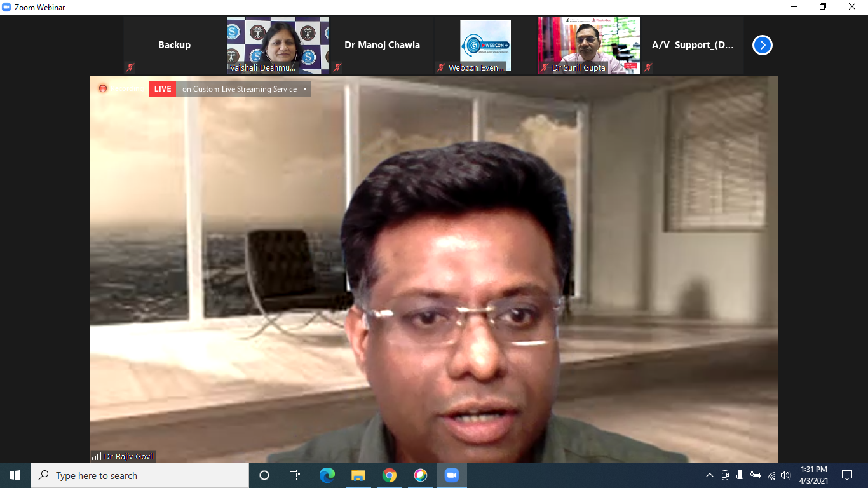Click the red LIVE badge
The image size is (868, 488).
point(163,89)
